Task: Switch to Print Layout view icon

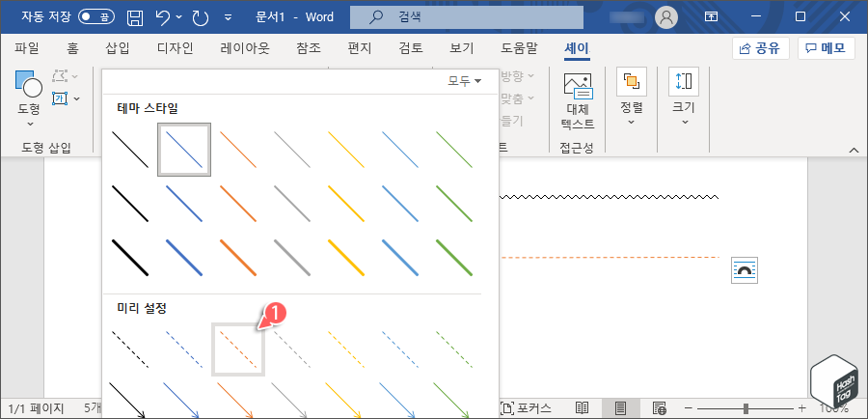Action: (620, 408)
